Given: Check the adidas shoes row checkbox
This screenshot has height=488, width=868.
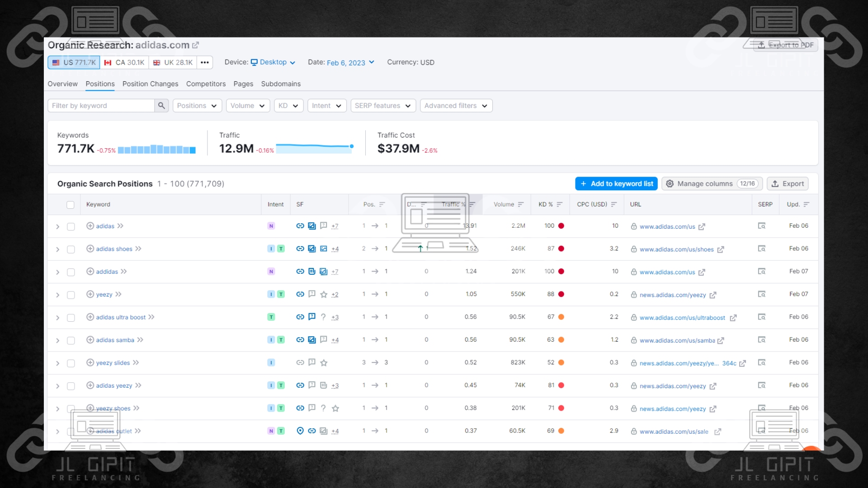Looking at the screenshot, I should (x=71, y=249).
